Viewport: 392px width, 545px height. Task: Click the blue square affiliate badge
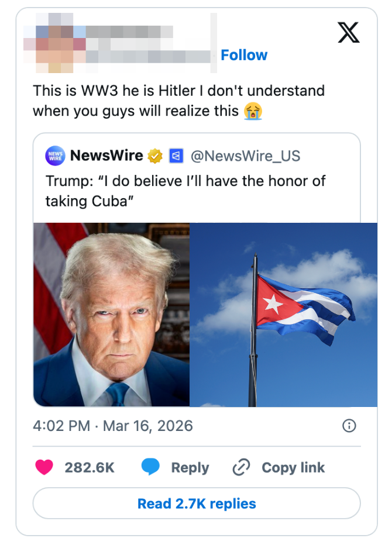176,156
